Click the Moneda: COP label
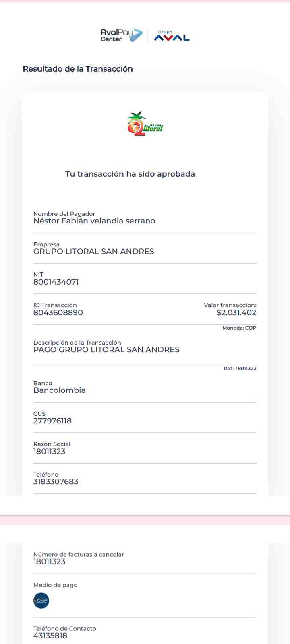 pyautogui.click(x=239, y=328)
